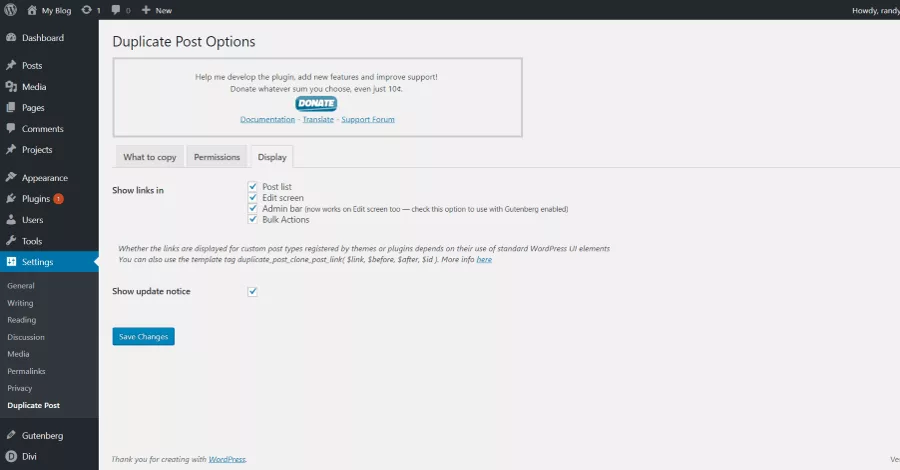Toggle the Show update notice checkbox
900x470 pixels.
pos(253,292)
